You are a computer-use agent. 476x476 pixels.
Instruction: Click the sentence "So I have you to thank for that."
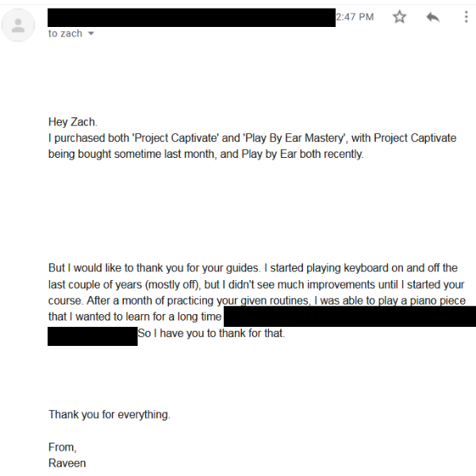click(x=211, y=333)
